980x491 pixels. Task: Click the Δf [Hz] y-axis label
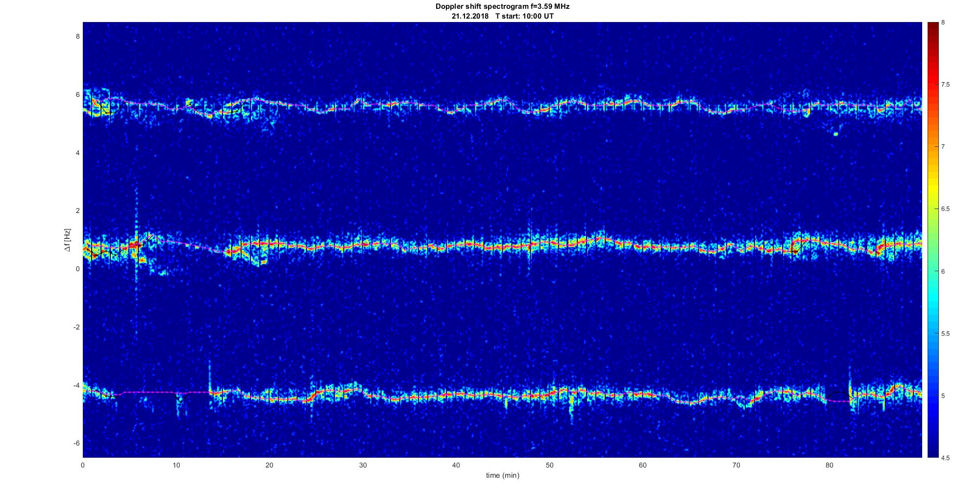click(x=68, y=240)
